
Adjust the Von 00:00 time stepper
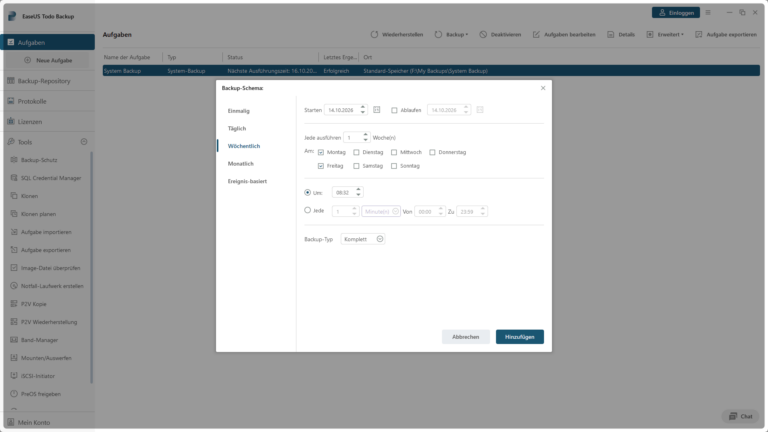[441, 211]
